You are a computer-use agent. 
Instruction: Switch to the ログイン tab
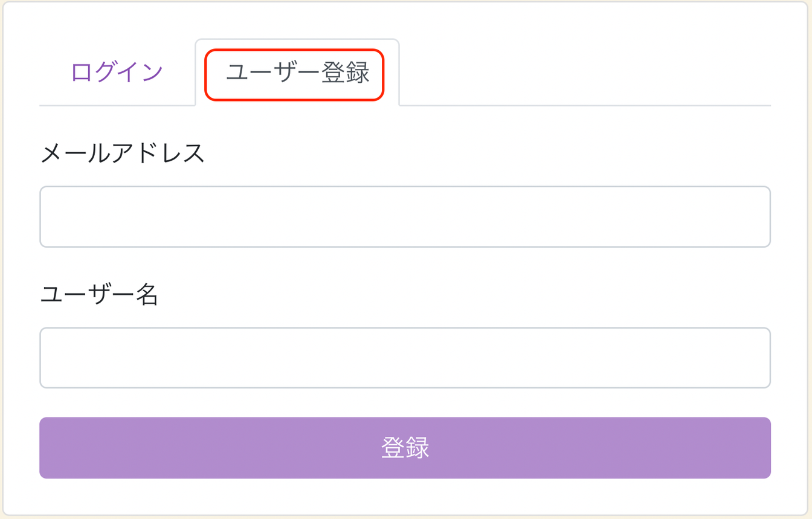point(117,73)
